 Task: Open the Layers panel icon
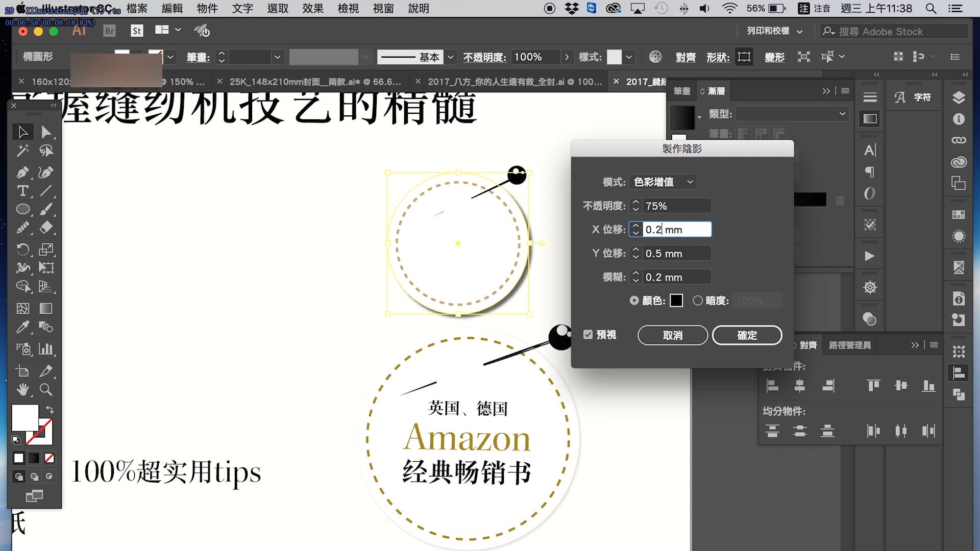pyautogui.click(x=959, y=97)
